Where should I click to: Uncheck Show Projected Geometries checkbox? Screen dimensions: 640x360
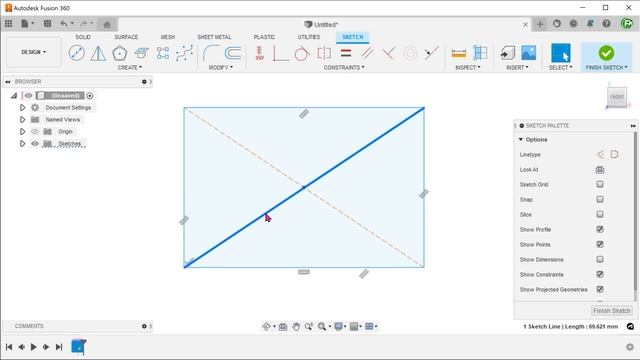[x=600, y=289]
